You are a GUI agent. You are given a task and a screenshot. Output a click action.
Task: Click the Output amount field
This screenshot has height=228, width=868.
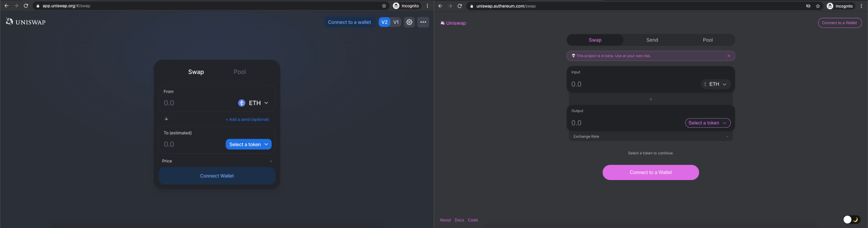click(x=626, y=123)
